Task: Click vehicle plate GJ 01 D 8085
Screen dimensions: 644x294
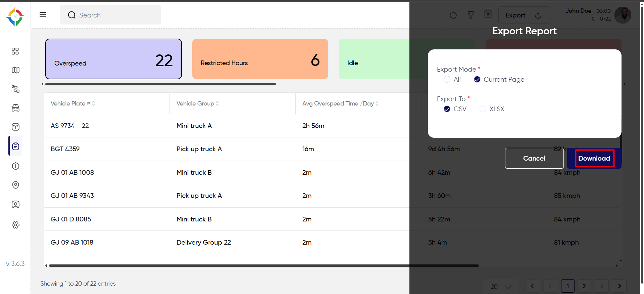Action: 71,219
